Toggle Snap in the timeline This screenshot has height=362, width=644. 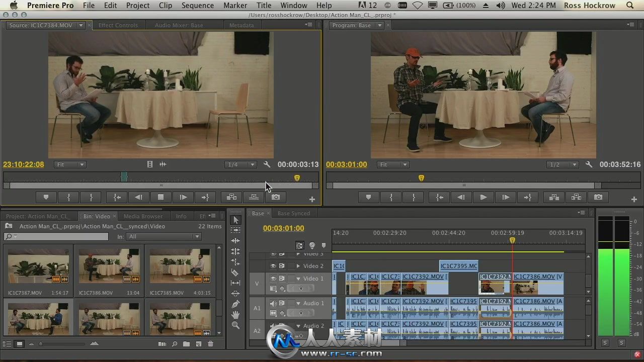click(300, 245)
